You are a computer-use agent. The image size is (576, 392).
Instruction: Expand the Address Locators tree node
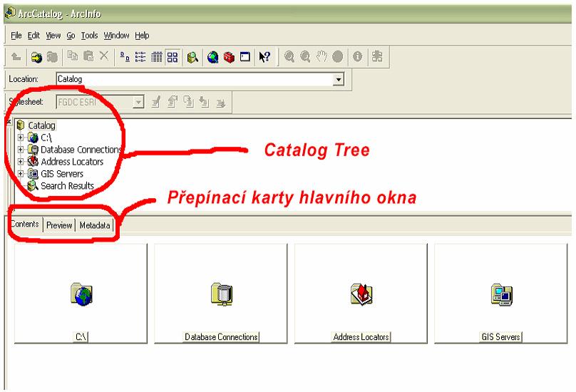(21, 162)
